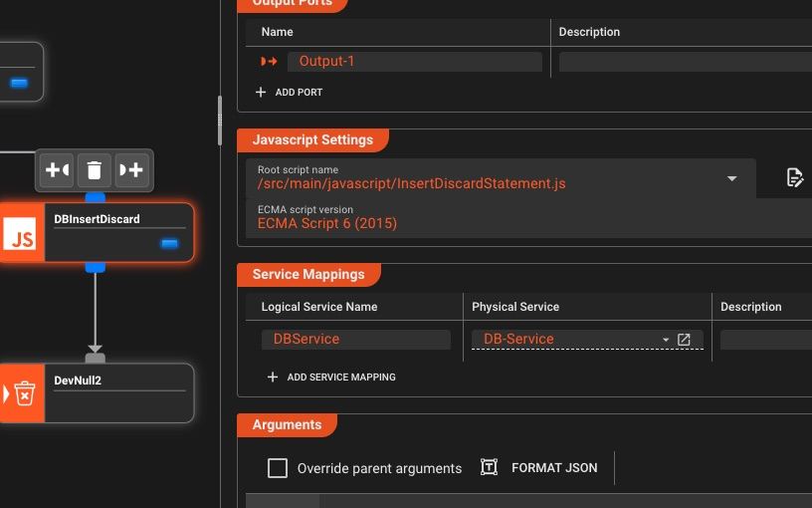Open the ECMA script version dropdown

pos(528,218)
